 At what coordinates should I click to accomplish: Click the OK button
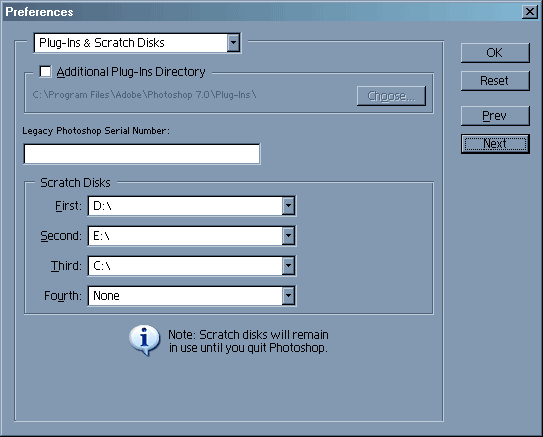(495, 53)
